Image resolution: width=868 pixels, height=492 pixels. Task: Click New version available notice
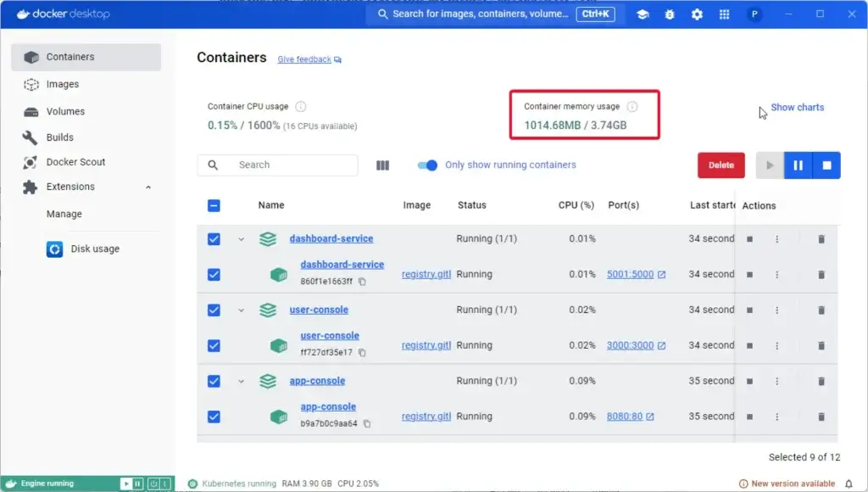pos(787,484)
